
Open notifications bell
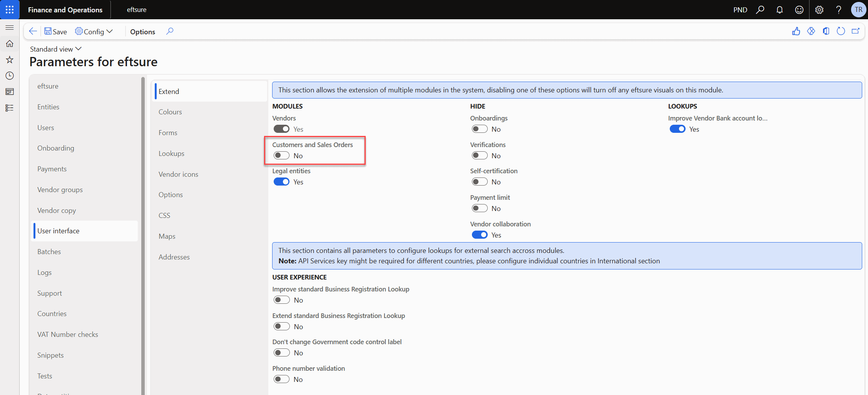[779, 10]
